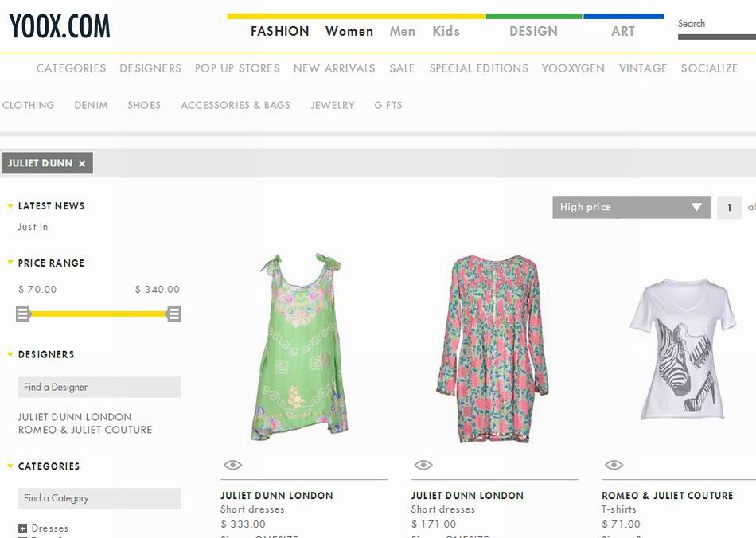Switch to the FASHION section
Viewport: 756px width, 538px height.
click(x=279, y=31)
